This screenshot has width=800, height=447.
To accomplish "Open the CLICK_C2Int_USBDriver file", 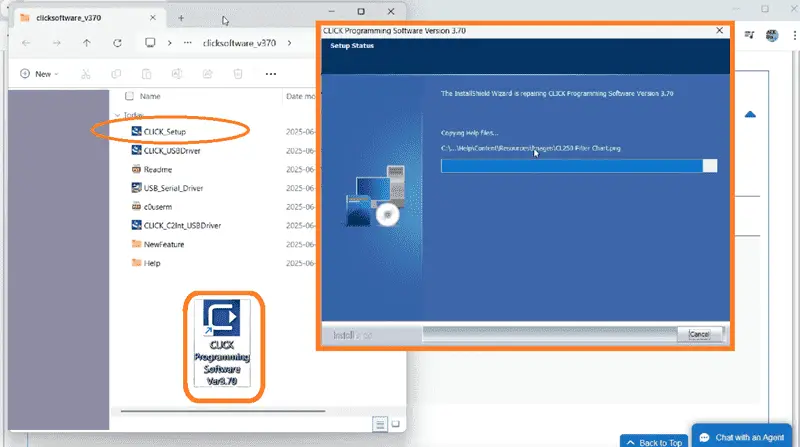I will pos(182,226).
